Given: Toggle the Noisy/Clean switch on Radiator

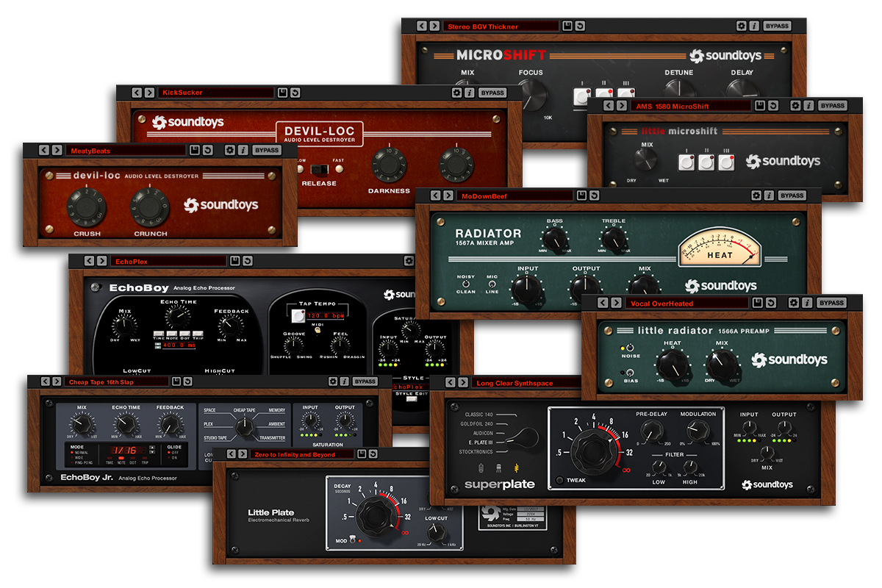Looking at the screenshot, I should click(x=465, y=282).
